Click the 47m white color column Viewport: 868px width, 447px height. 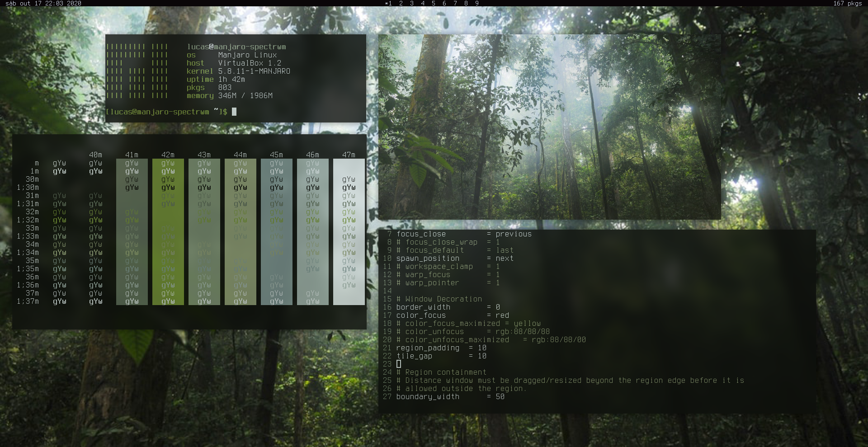[x=349, y=232]
